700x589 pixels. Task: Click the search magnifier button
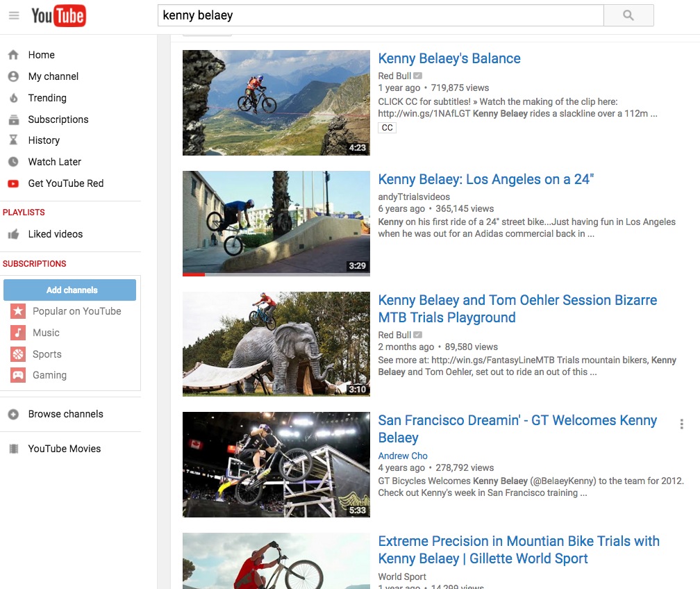click(x=628, y=15)
